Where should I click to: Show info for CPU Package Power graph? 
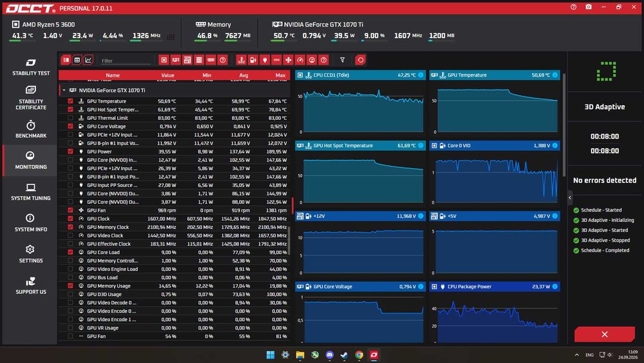pyautogui.click(x=555, y=286)
